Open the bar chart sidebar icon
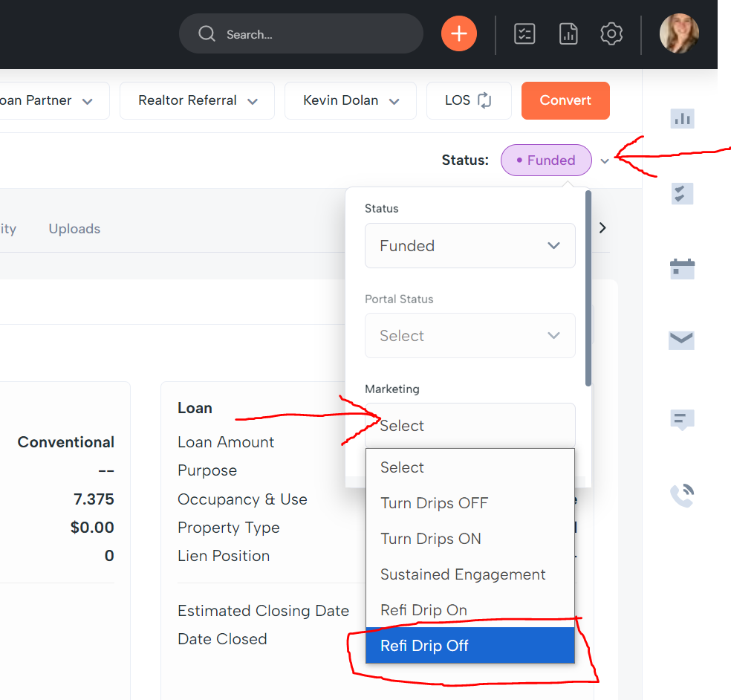This screenshot has height=700, width=731. (x=682, y=118)
